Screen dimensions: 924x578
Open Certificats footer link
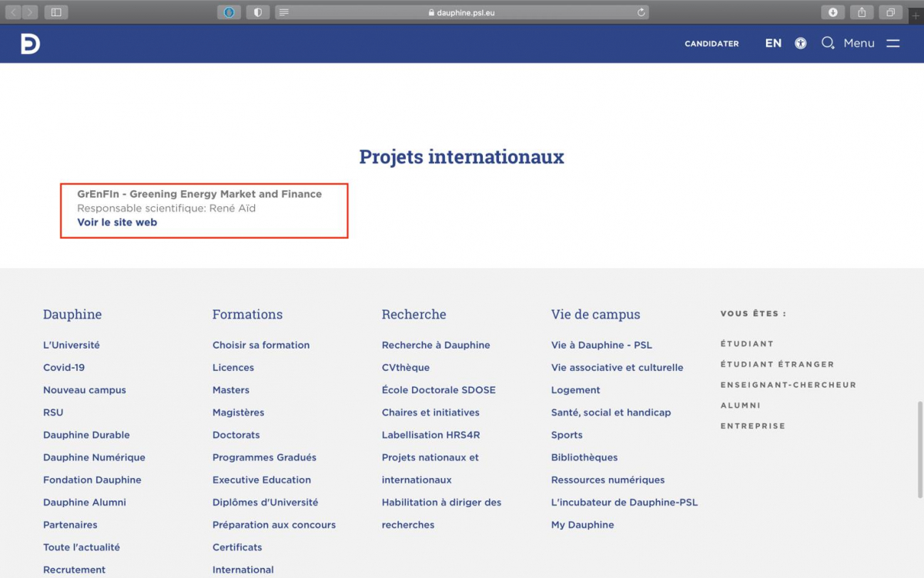(x=237, y=547)
